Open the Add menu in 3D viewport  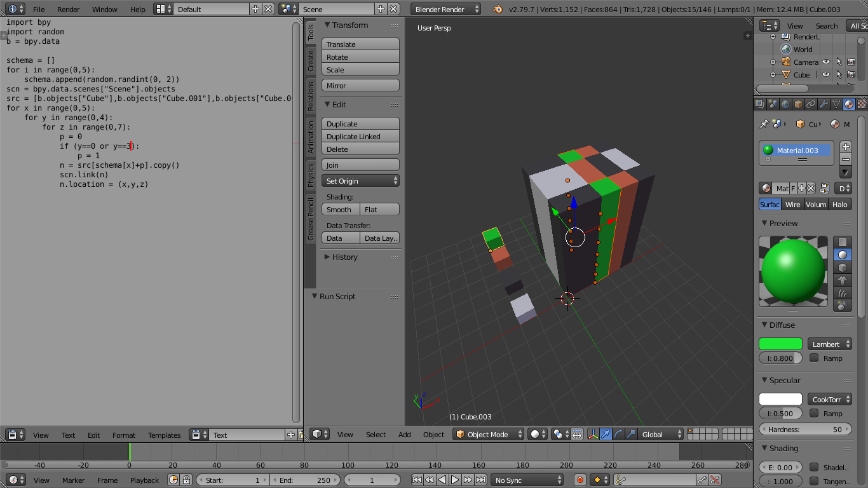405,435
